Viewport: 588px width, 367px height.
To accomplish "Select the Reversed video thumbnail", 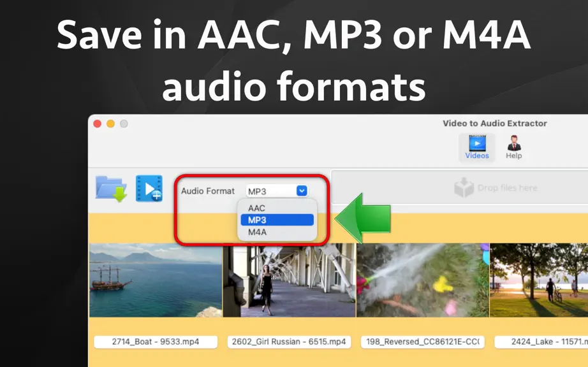I will (x=423, y=280).
